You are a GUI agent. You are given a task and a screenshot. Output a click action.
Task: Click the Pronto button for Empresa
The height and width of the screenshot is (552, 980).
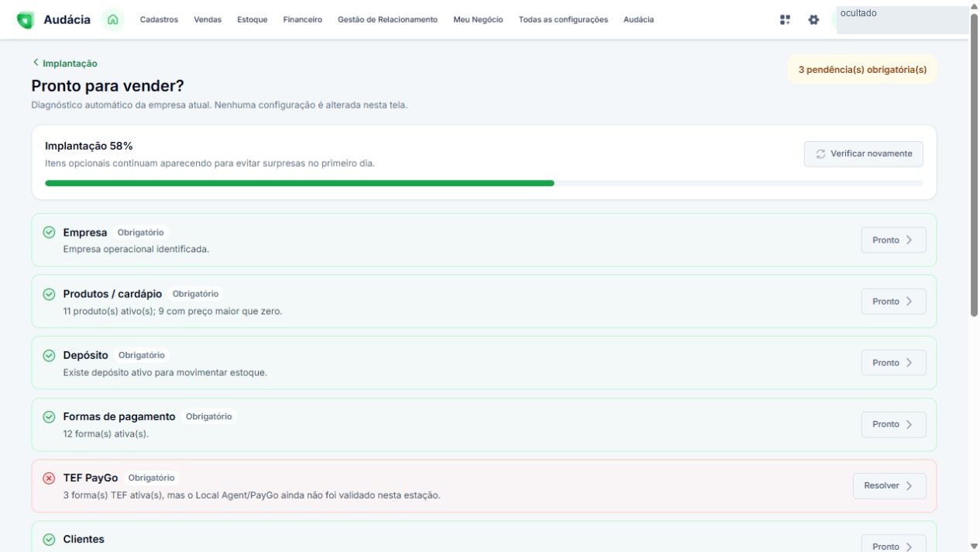coord(893,240)
